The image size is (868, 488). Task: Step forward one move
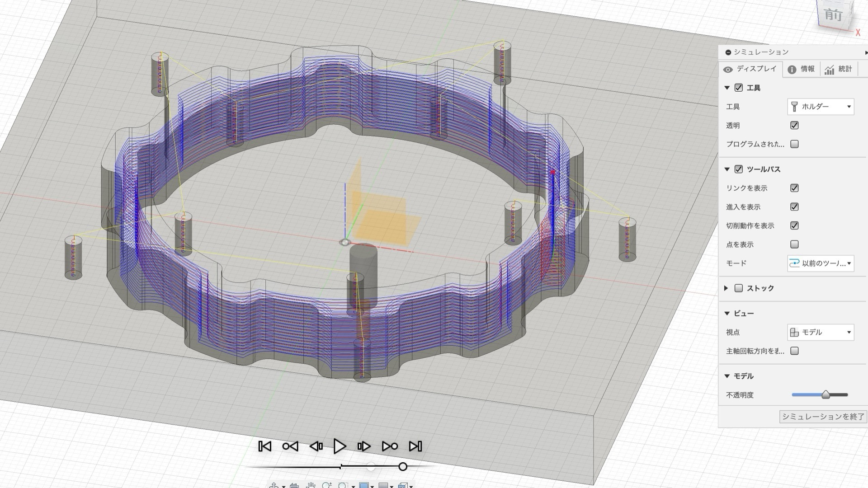pyautogui.click(x=364, y=446)
